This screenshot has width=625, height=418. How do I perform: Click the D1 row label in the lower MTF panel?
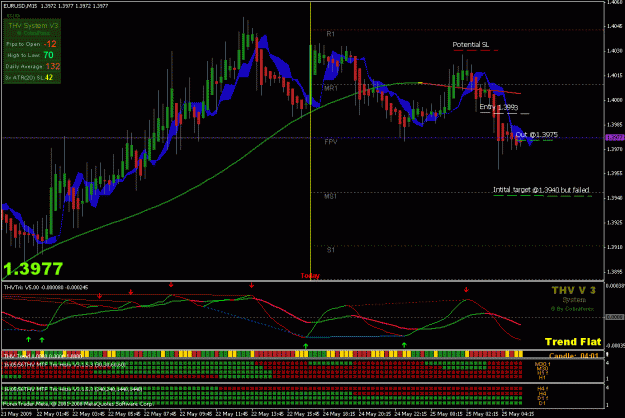[x=542, y=403]
